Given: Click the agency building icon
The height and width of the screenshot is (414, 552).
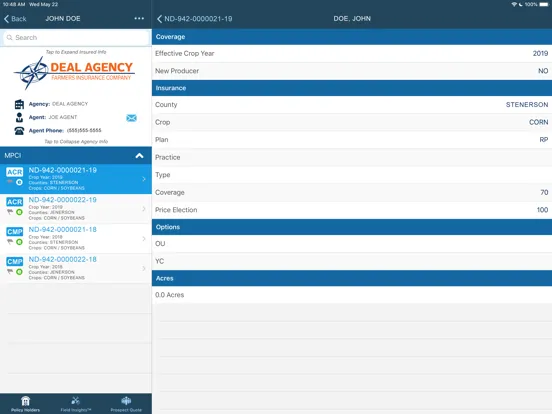Looking at the screenshot, I should [x=19, y=104].
